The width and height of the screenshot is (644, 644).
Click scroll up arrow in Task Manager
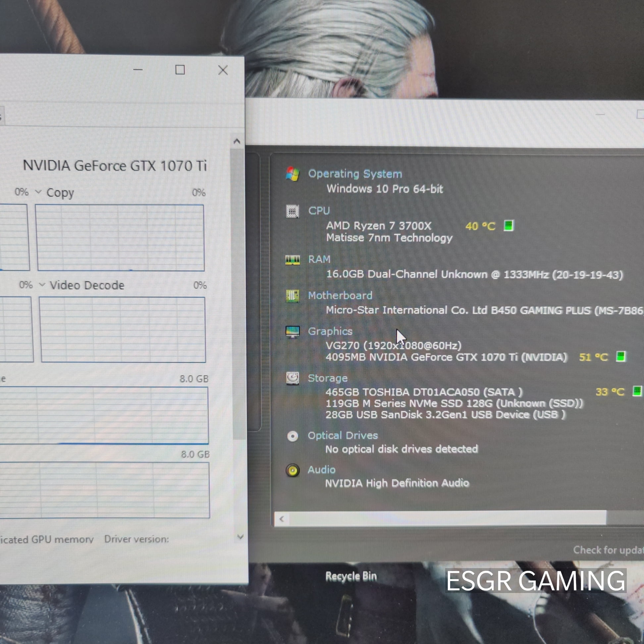point(237,141)
